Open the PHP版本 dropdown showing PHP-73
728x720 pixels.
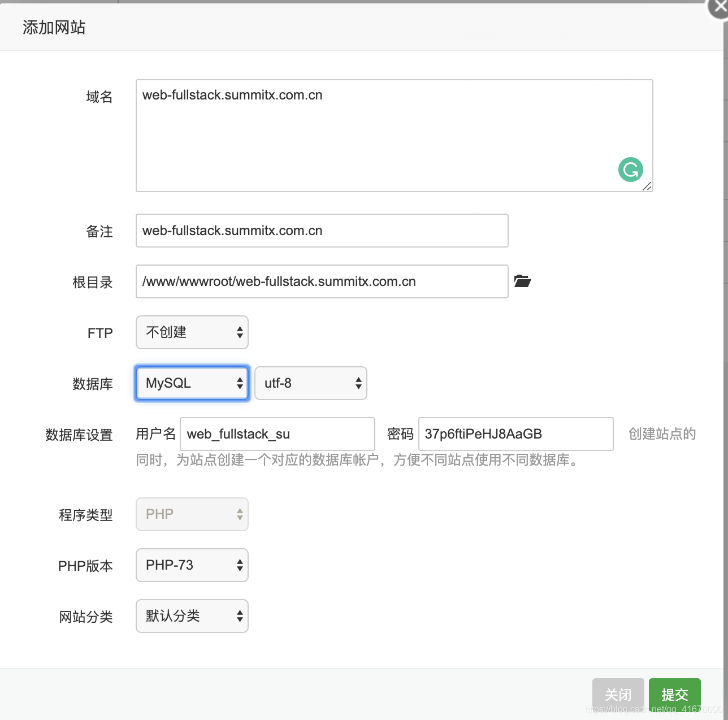pyautogui.click(x=192, y=565)
